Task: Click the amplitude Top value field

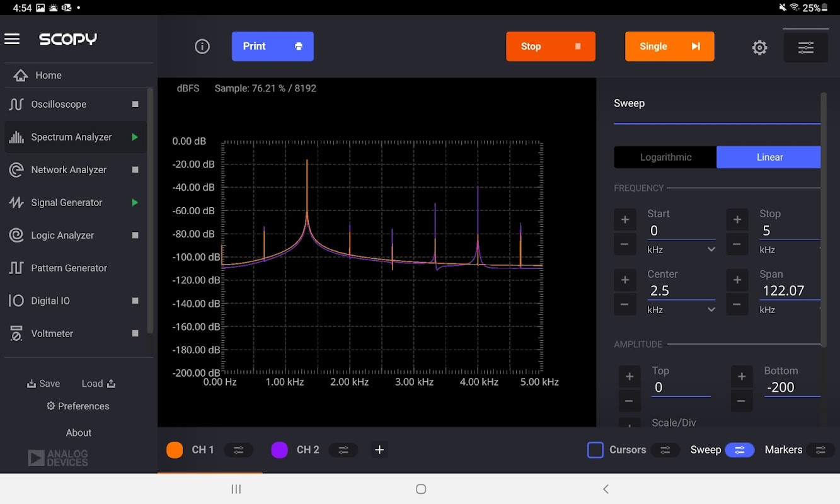Action: 681,387
